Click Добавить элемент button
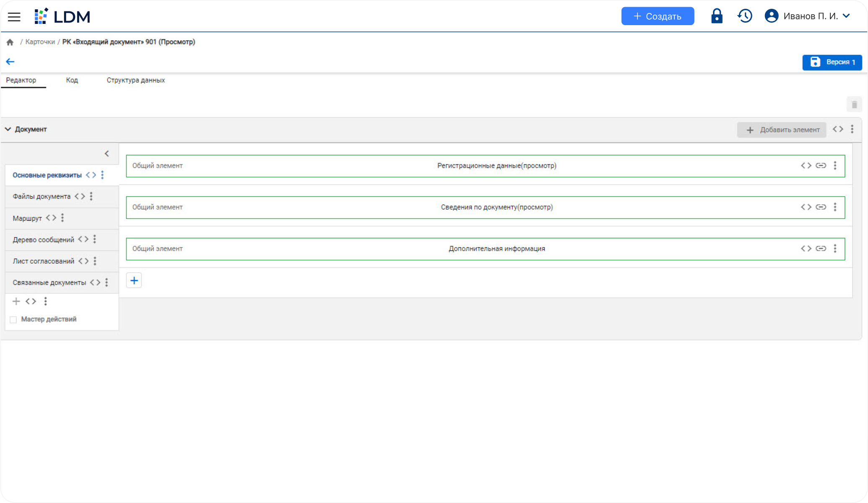 781,130
